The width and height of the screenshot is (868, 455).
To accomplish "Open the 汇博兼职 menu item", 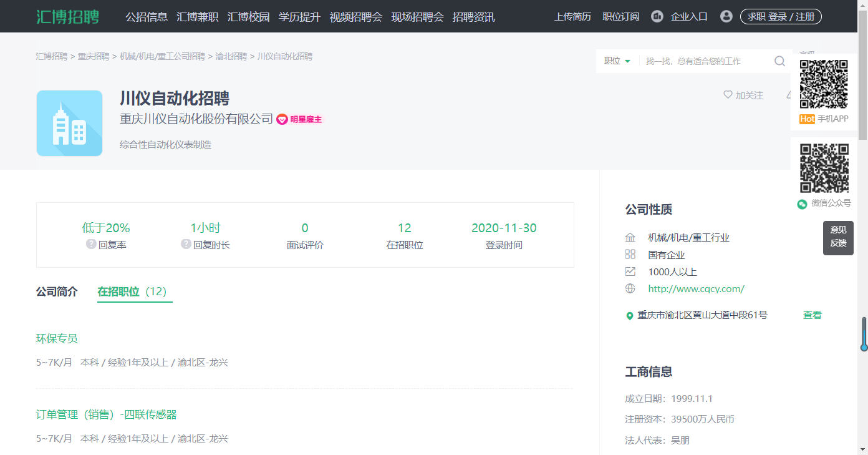I will pyautogui.click(x=198, y=17).
